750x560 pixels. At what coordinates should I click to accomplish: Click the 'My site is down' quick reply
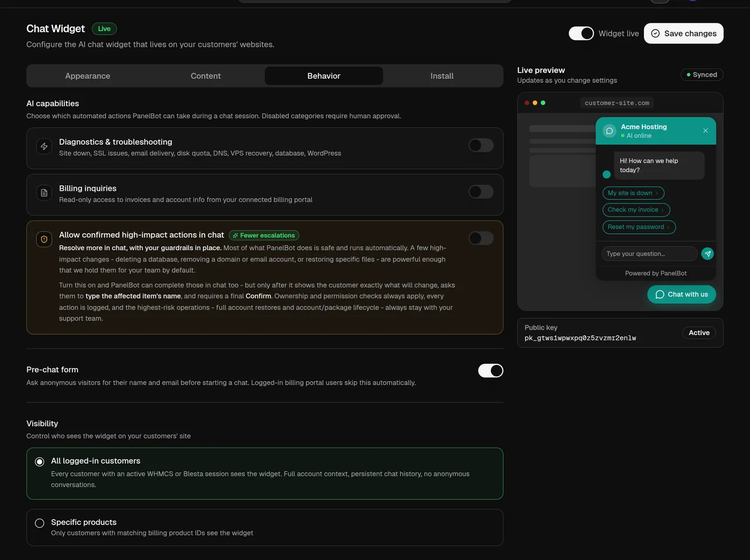click(x=633, y=193)
